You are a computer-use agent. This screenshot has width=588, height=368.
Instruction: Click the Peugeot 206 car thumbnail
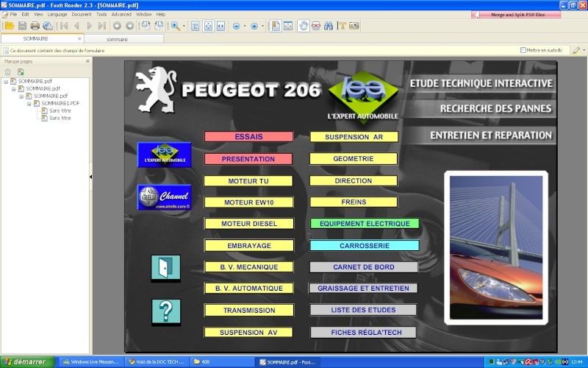pos(496,248)
